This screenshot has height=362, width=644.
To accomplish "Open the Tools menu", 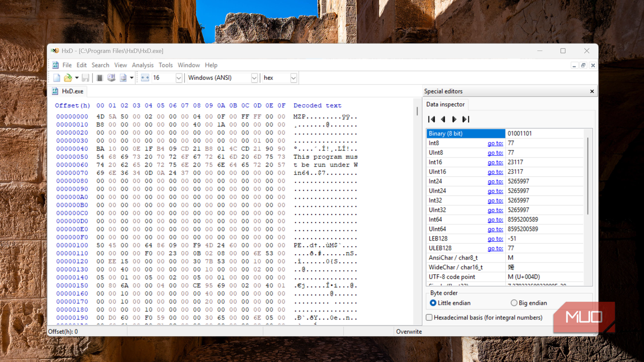I will tap(165, 65).
